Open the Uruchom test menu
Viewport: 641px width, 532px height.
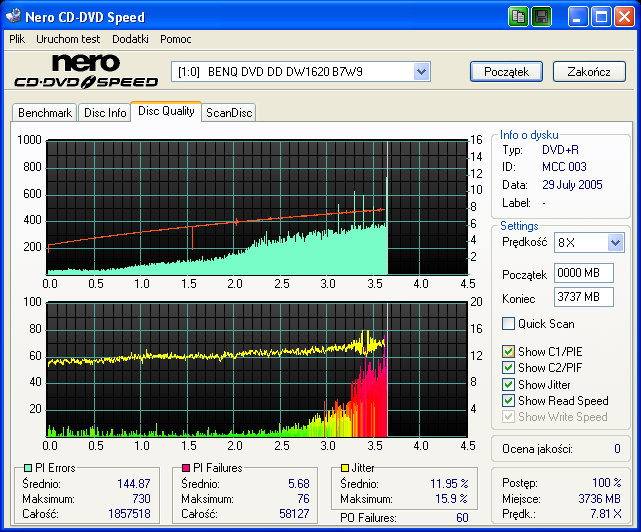[x=68, y=39]
